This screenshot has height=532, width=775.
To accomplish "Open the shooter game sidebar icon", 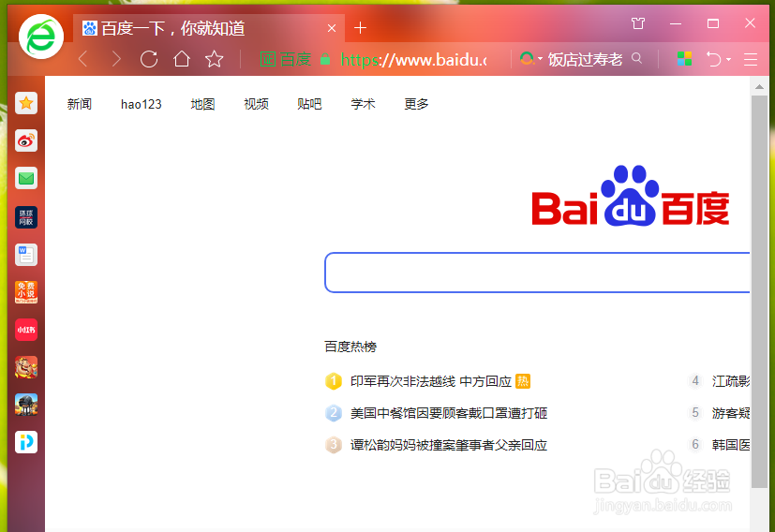I will point(26,405).
